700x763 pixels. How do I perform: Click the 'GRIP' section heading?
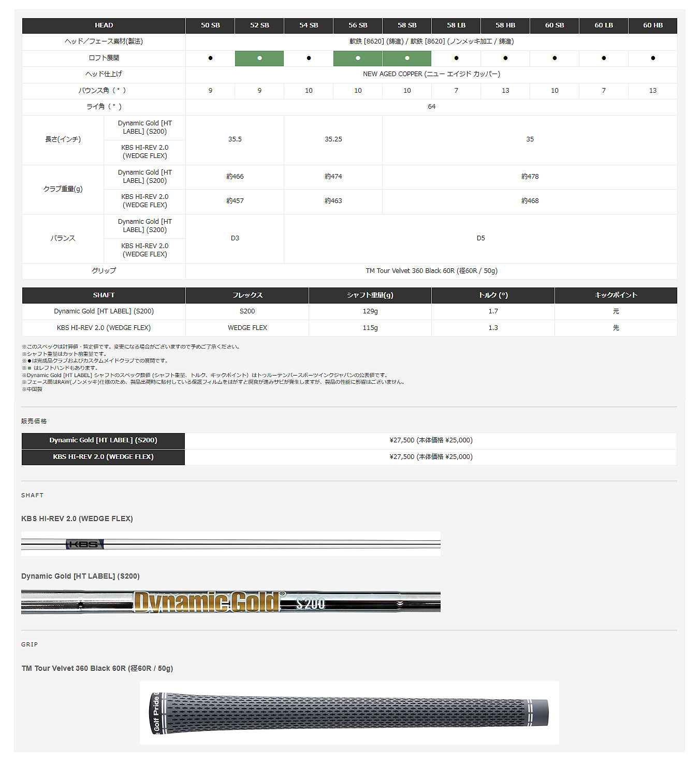(x=30, y=644)
